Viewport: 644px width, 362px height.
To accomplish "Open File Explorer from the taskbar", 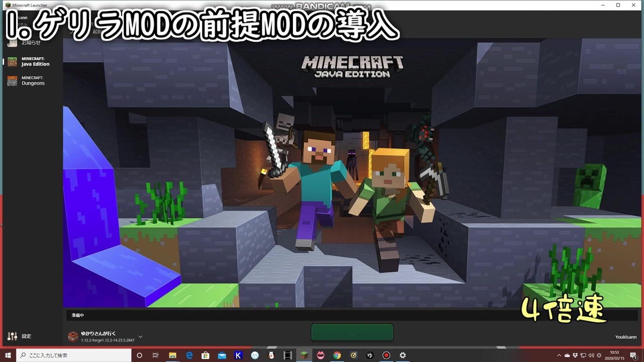I will [x=173, y=355].
